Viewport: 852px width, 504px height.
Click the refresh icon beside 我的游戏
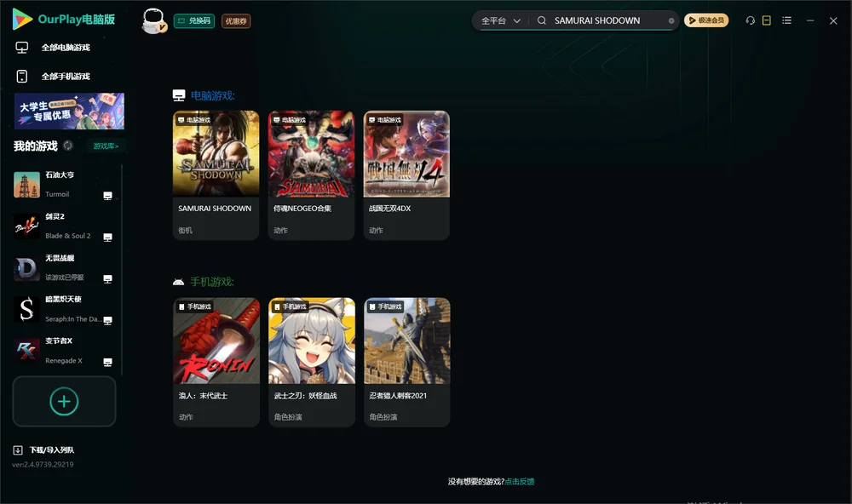[68, 146]
